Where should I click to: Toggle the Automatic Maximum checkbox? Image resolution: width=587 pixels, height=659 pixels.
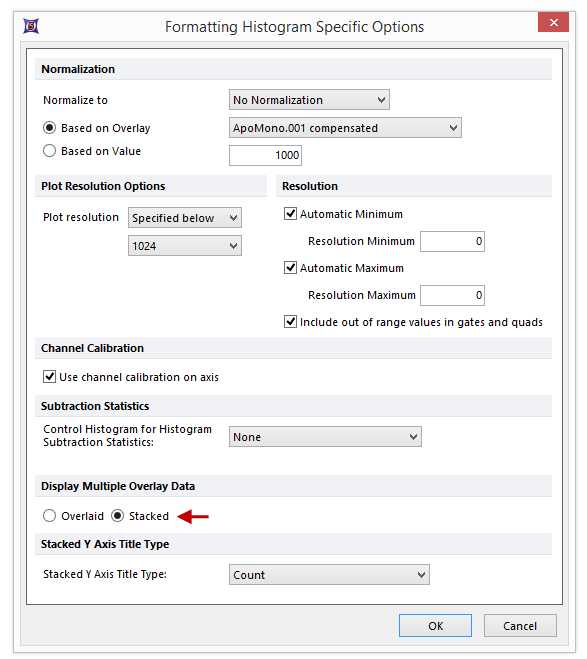[x=290, y=268]
